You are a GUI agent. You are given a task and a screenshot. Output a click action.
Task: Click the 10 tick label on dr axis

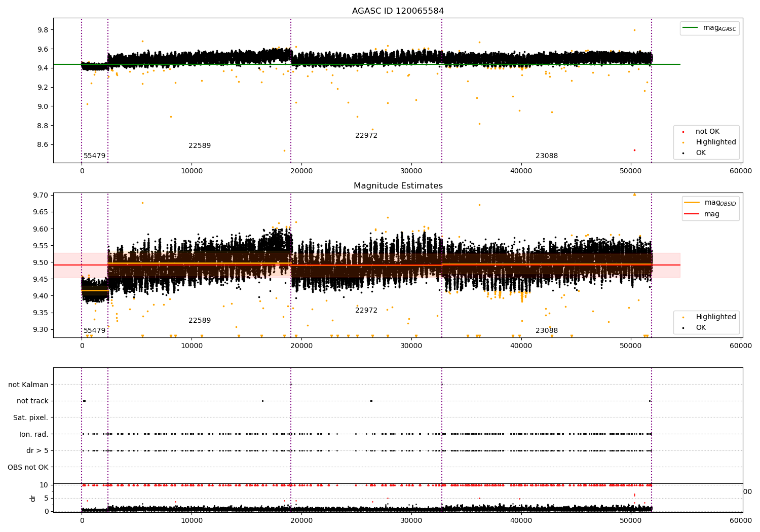pyautogui.click(x=44, y=485)
